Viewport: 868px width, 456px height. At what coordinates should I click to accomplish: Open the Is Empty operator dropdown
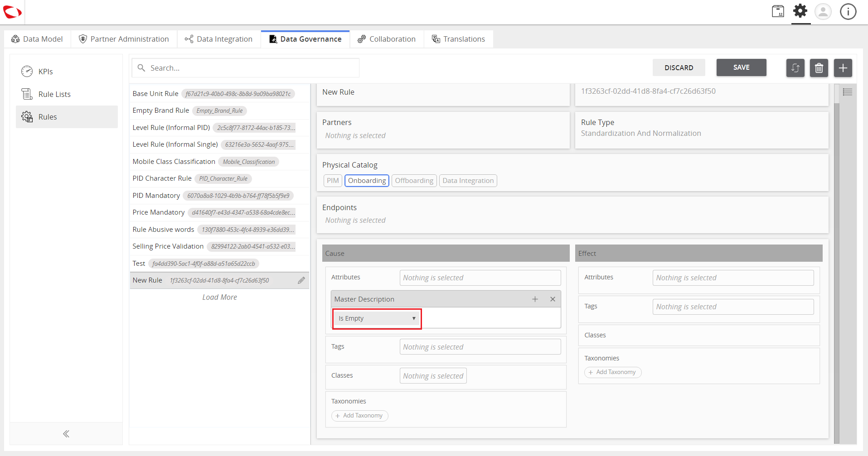[x=377, y=318]
